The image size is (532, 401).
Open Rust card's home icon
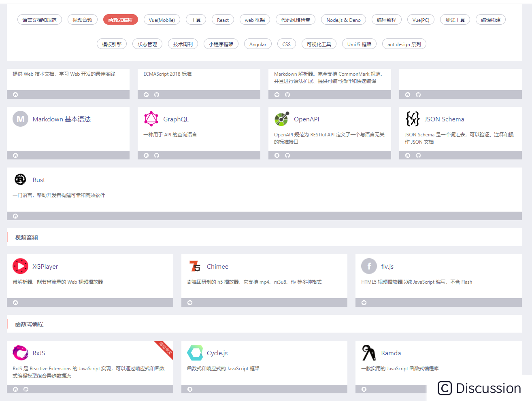[15, 216]
